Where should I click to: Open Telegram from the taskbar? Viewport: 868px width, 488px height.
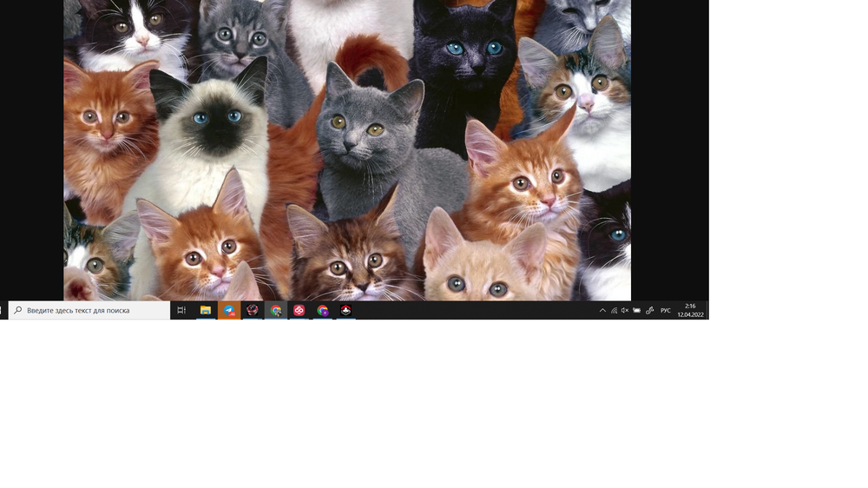pos(229,310)
